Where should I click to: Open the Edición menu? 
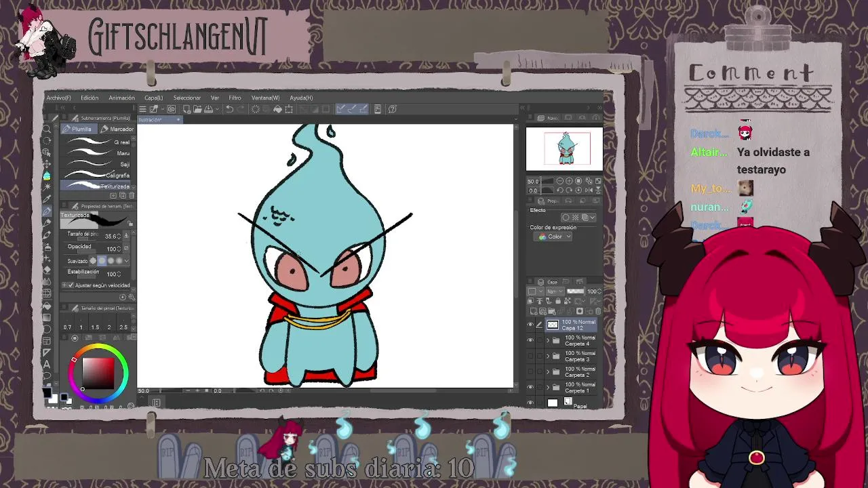(x=90, y=98)
